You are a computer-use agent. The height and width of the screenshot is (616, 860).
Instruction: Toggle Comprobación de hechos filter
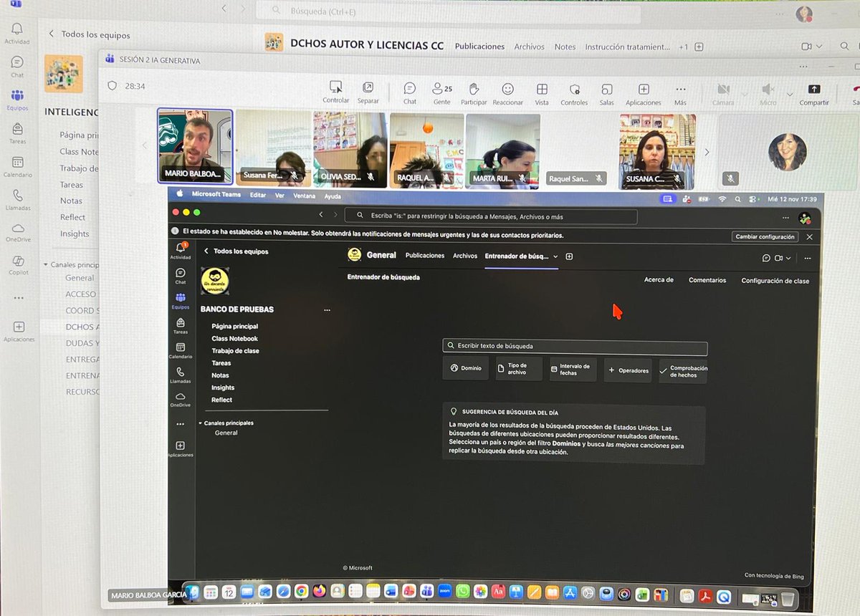click(683, 371)
